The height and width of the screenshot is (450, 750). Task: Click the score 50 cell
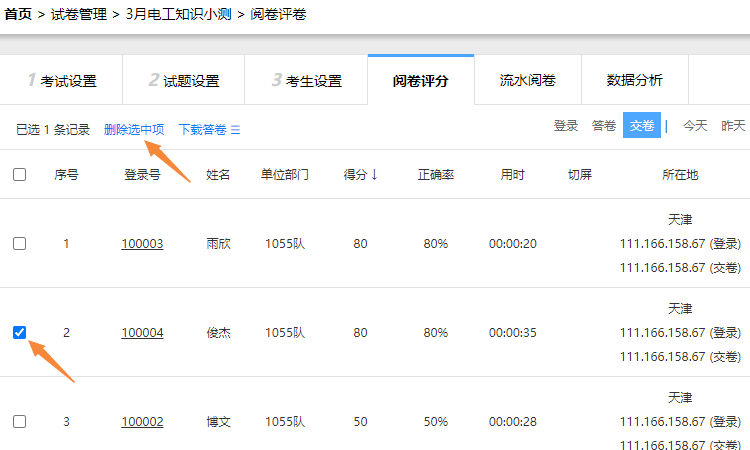pyautogui.click(x=361, y=422)
